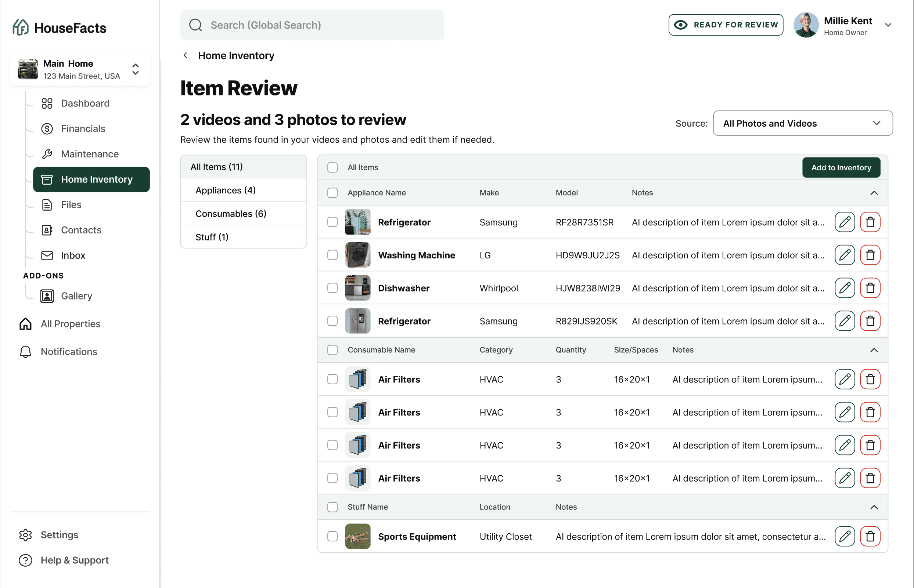Open the Home Inventory section in sidebar

click(91, 179)
